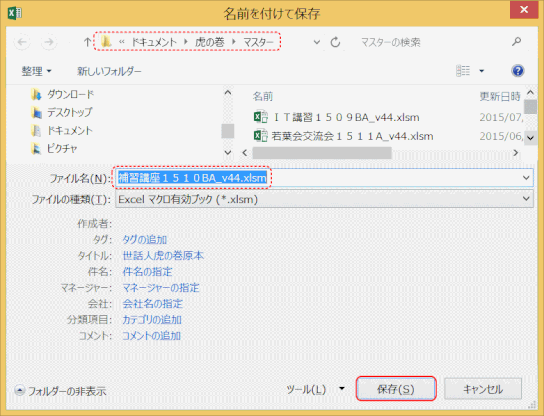Open the view options dropdown arrow
The image size is (544, 416).
pyautogui.click(x=482, y=71)
